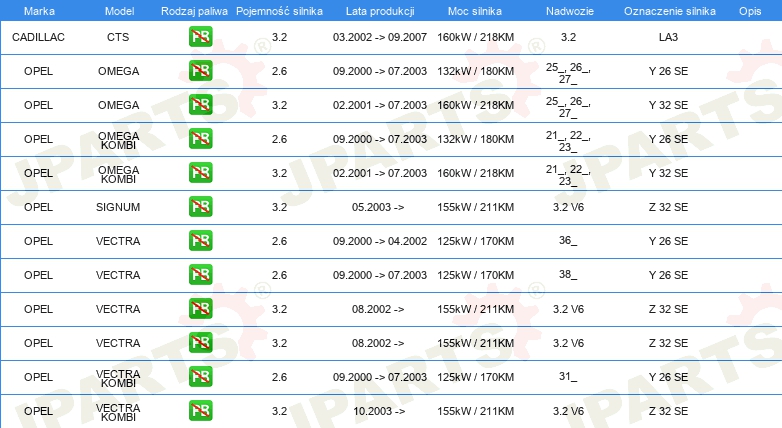Click the Marka column header
Screen dimensions: 782x428
(39, 11)
